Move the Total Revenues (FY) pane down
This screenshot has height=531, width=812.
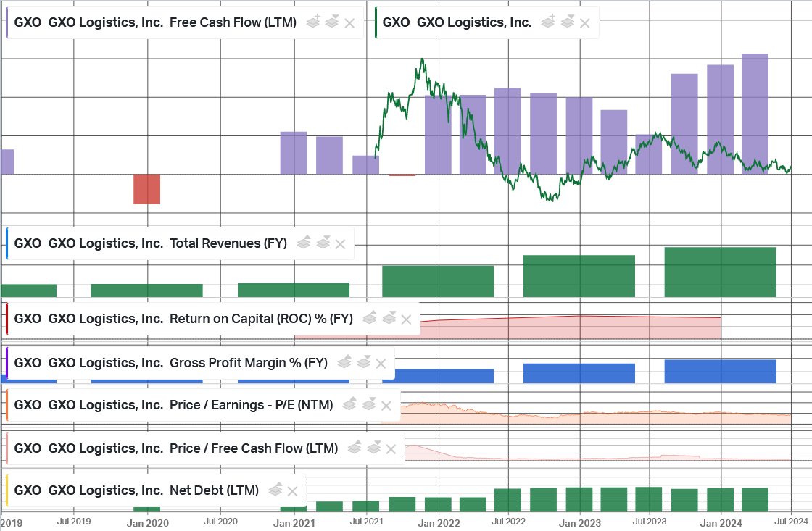(x=323, y=242)
